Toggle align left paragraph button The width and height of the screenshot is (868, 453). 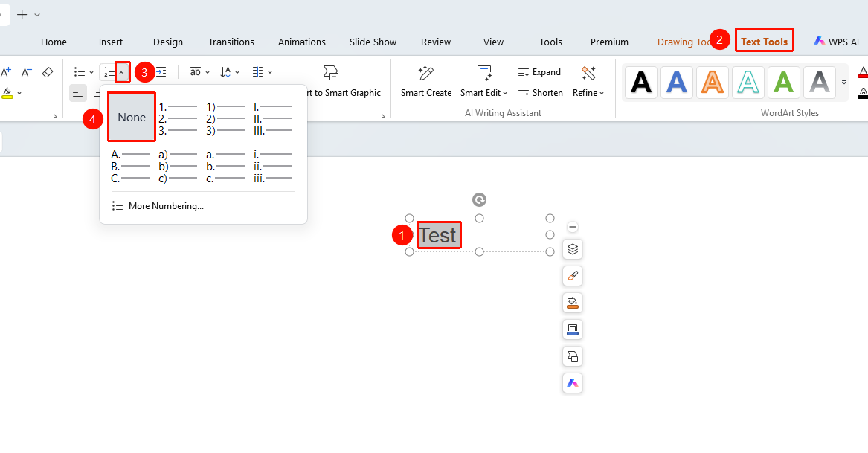[78, 93]
